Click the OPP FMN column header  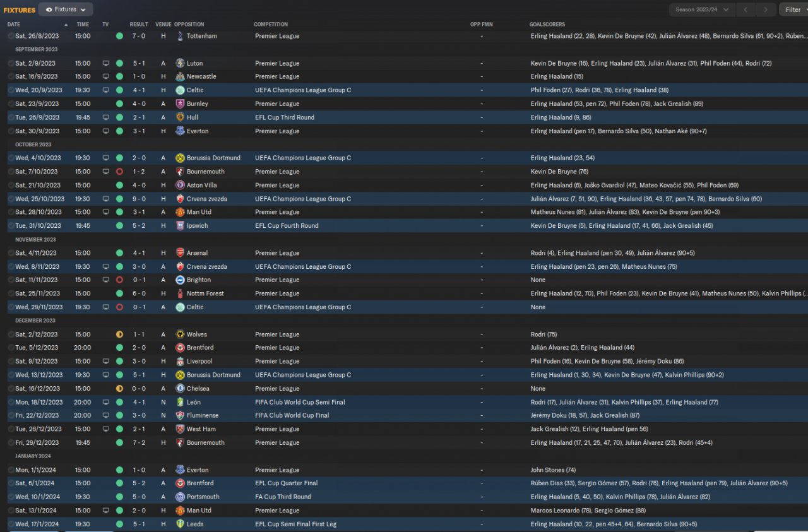(480, 24)
